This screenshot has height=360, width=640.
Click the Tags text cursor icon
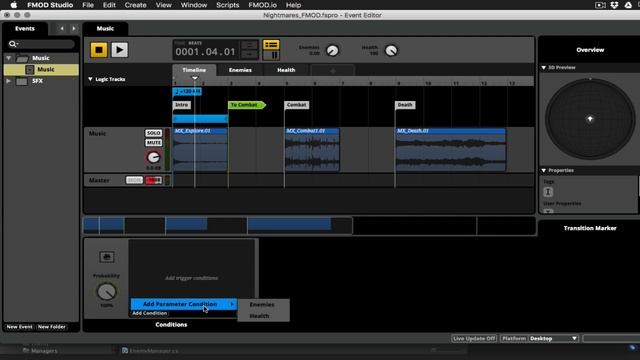pyautogui.click(x=548, y=192)
